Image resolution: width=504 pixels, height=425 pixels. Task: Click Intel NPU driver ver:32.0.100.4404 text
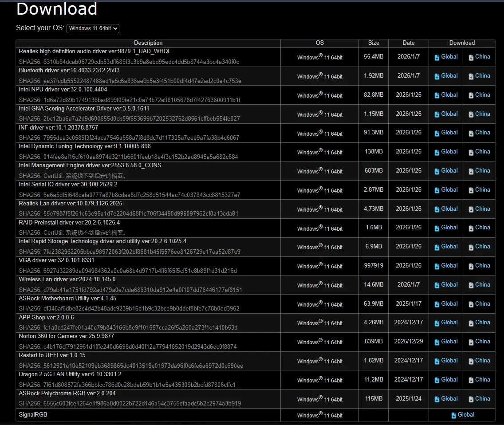point(63,89)
